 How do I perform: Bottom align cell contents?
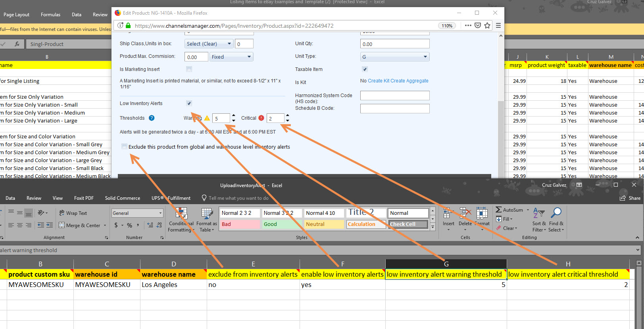[x=29, y=213]
